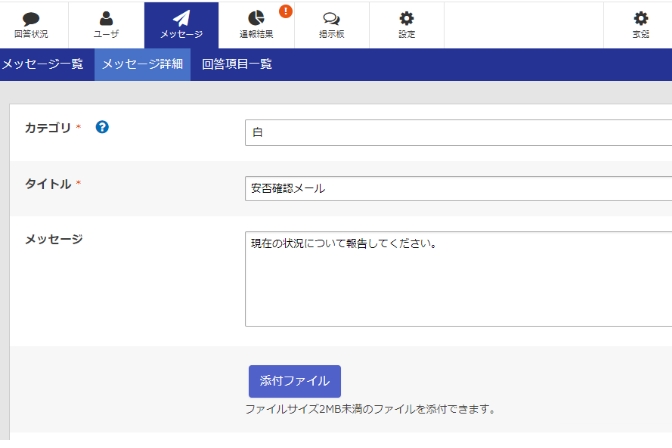The image size is (672, 448).
Task: Switch to the メッセージ一覧 tab
Action: point(42,64)
